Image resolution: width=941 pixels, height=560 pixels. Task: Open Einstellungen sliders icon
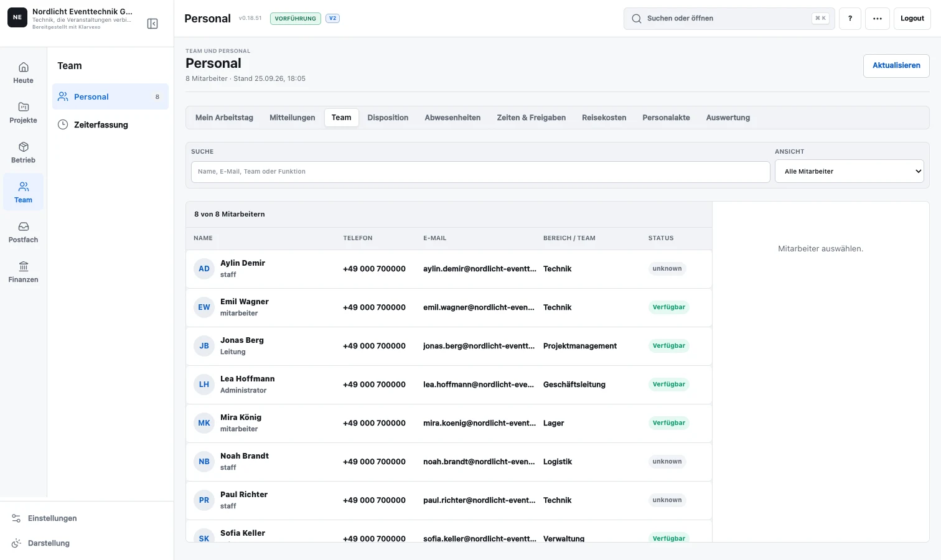(17, 518)
